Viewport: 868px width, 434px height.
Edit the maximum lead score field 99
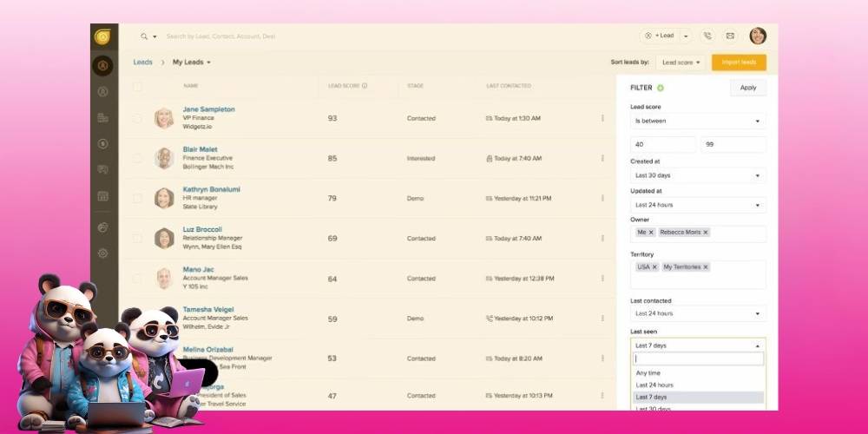(733, 144)
